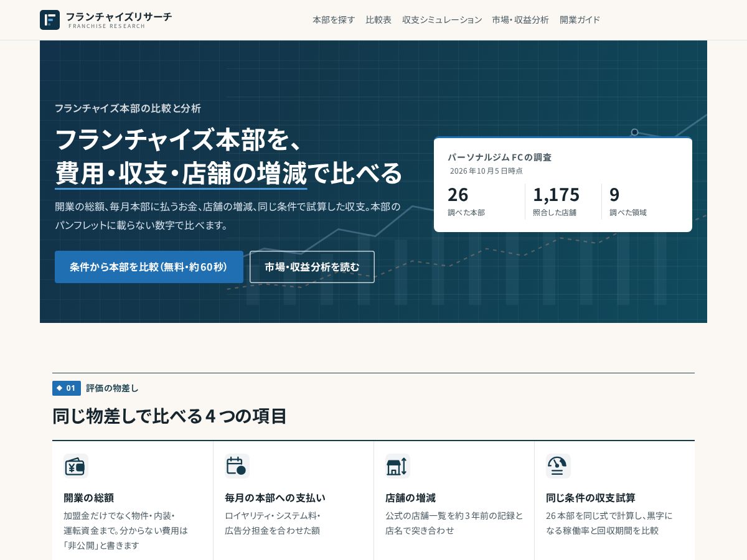Click the hero headline 費用・収支・店舗の増減で比べる

pyautogui.click(x=228, y=173)
